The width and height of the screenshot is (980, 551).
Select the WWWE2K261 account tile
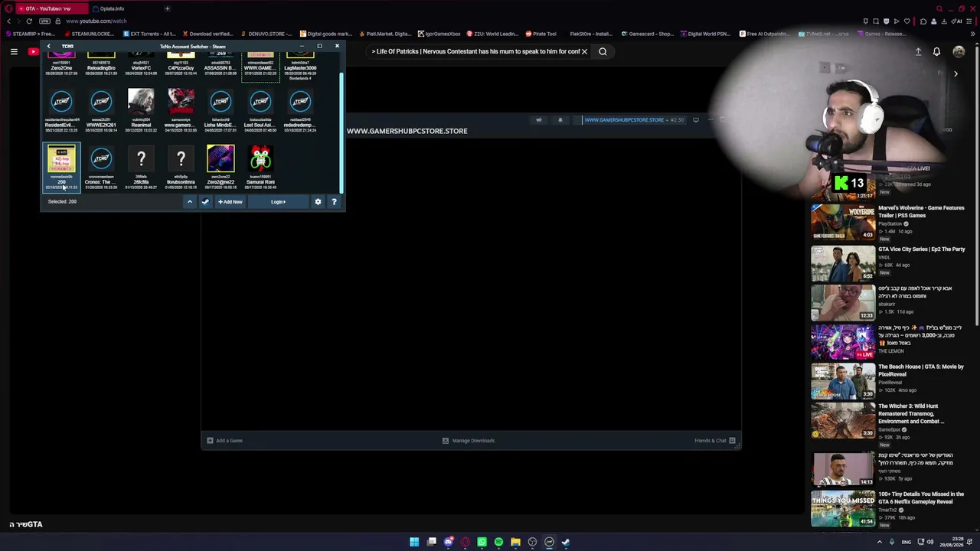pyautogui.click(x=101, y=111)
